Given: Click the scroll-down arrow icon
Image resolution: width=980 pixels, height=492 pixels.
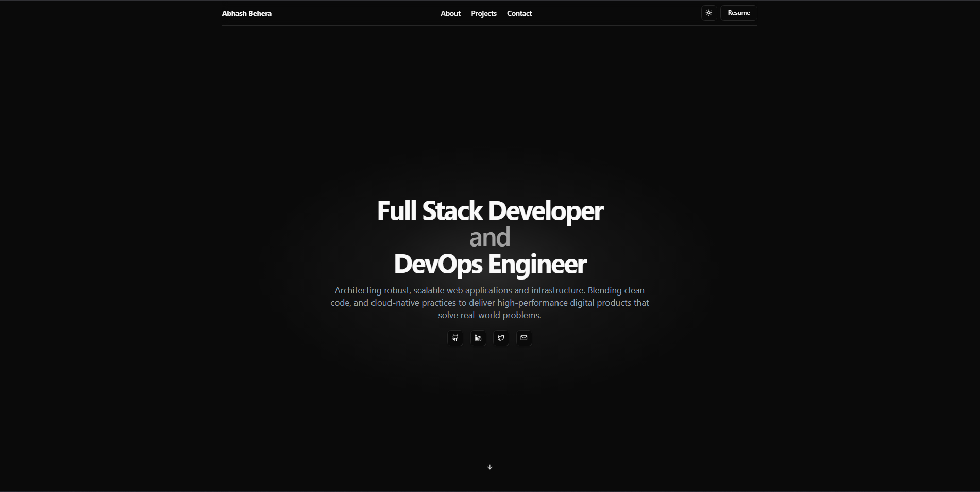Looking at the screenshot, I should (x=490, y=467).
